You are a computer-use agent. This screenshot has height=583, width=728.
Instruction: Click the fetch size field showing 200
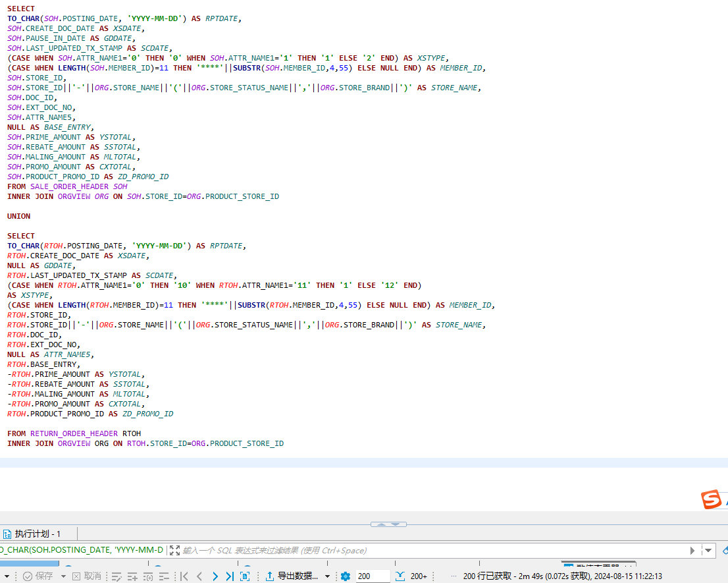point(373,576)
